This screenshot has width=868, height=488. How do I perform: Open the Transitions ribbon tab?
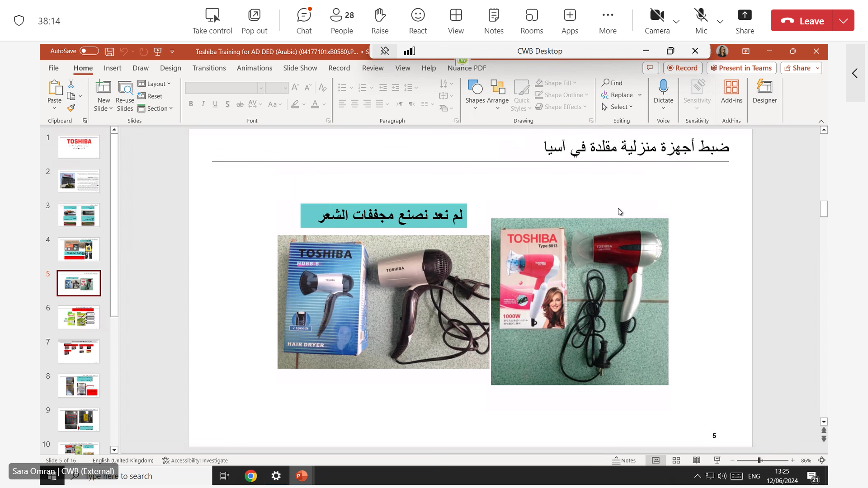coord(209,68)
